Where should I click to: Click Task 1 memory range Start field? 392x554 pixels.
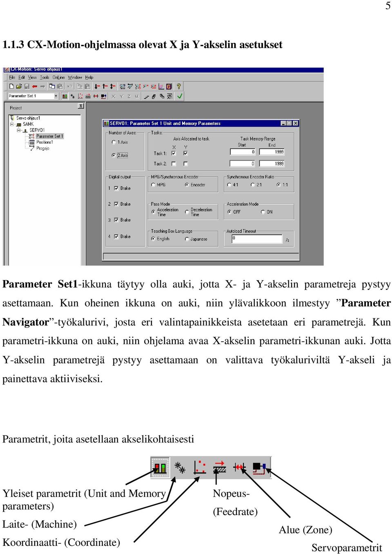pos(243,152)
